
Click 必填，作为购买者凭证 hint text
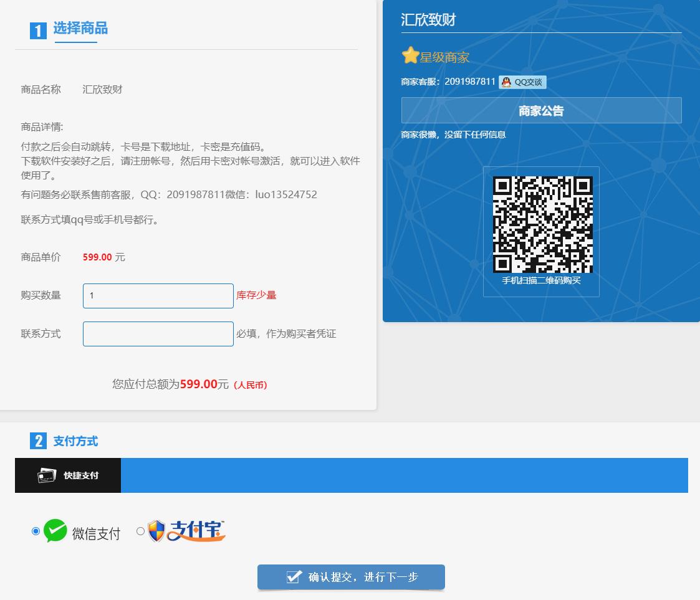(x=286, y=334)
